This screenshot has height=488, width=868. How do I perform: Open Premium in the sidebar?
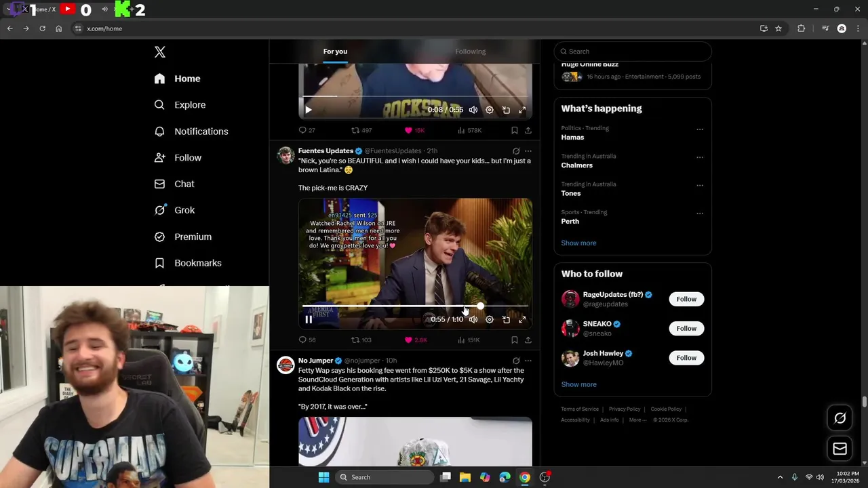pyautogui.click(x=182, y=237)
